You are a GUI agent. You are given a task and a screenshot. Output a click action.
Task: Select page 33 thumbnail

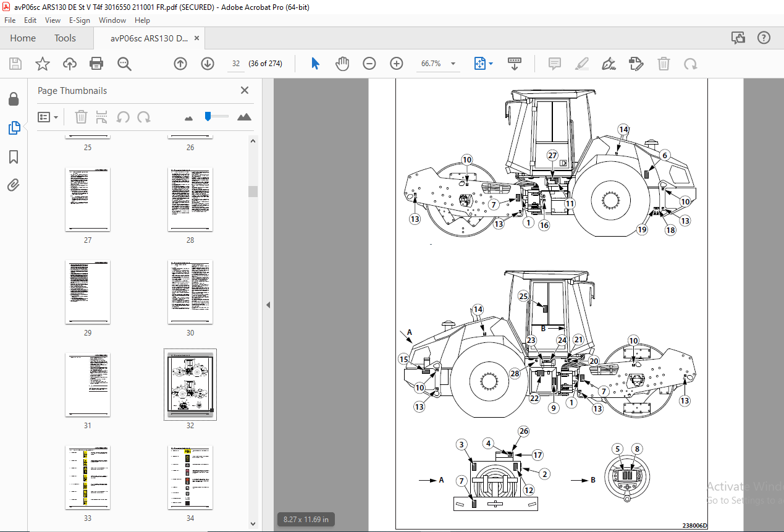pyautogui.click(x=88, y=478)
